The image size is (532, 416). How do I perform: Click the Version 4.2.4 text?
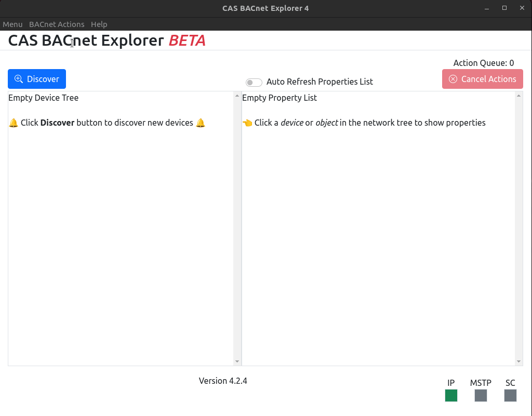click(x=223, y=381)
